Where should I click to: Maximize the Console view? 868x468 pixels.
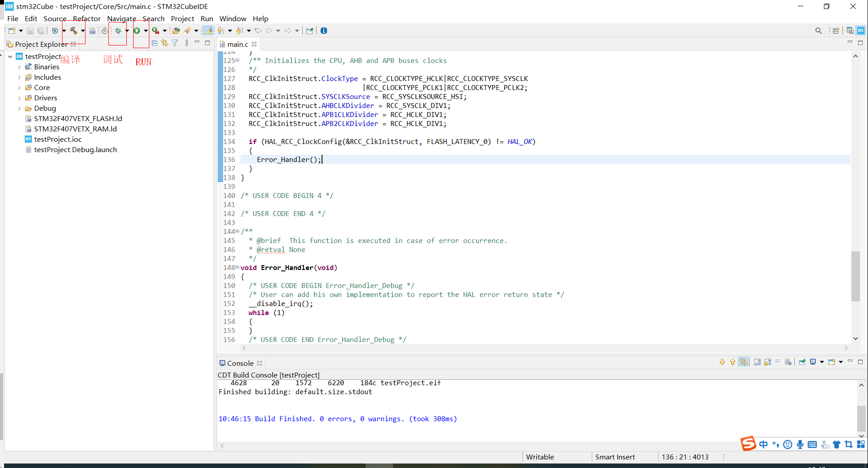[x=861, y=361]
